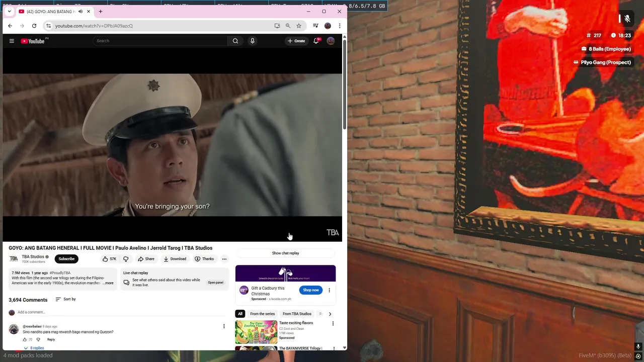Click the Thanks button

pos(204,259)
